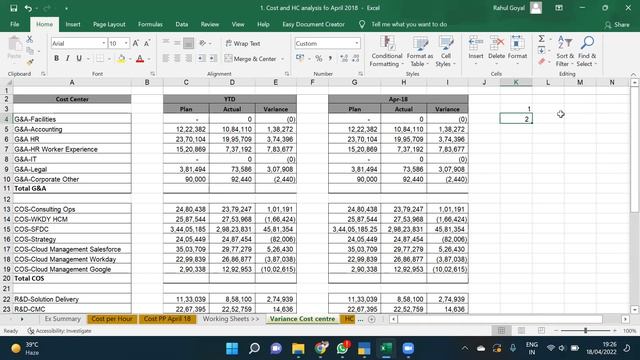The image size is (640, 360).
Task: Click the Percent Style icon
Action: [x=319, y=59]
